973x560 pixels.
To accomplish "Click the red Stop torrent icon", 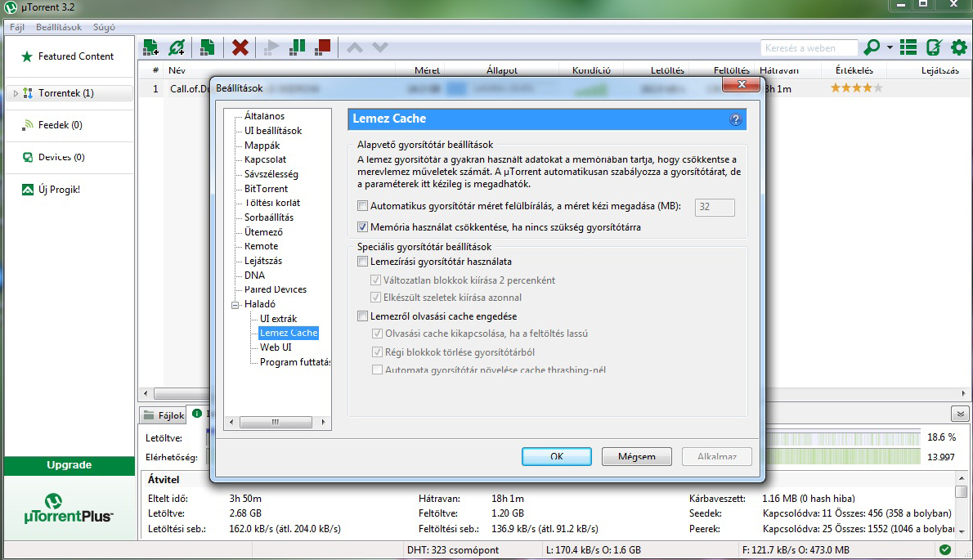I will 323,47.
